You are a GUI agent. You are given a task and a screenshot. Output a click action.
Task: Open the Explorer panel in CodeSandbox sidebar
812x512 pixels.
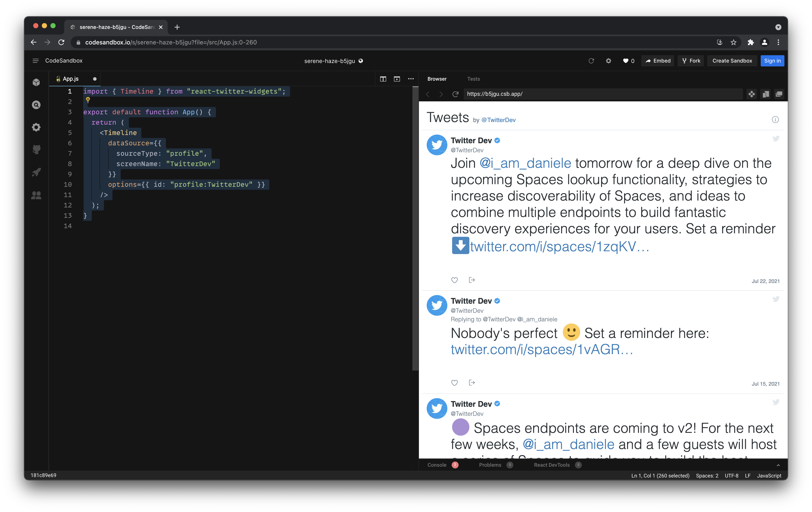(x=36, y=82)
